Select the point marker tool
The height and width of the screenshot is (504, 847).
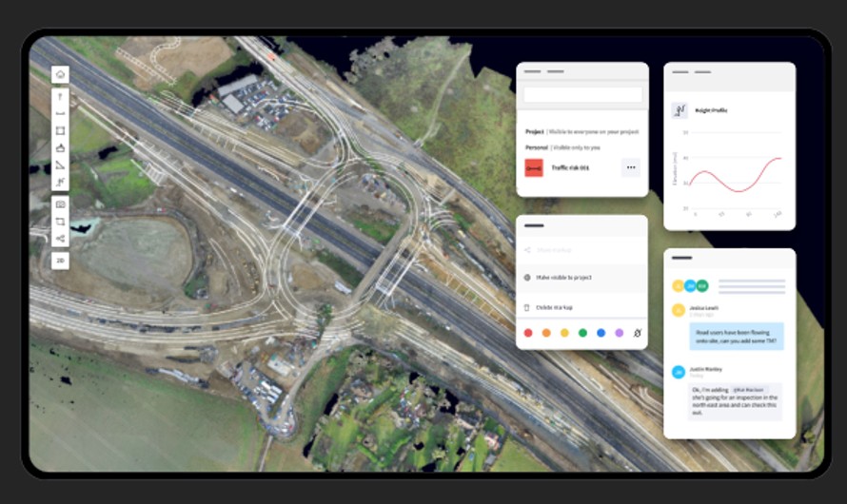tap(60, 96)
